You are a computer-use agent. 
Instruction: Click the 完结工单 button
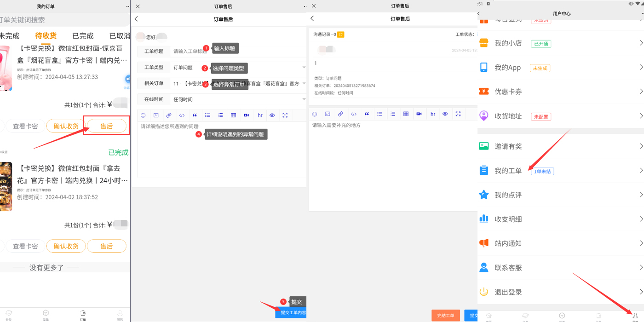tap(446, 316)
